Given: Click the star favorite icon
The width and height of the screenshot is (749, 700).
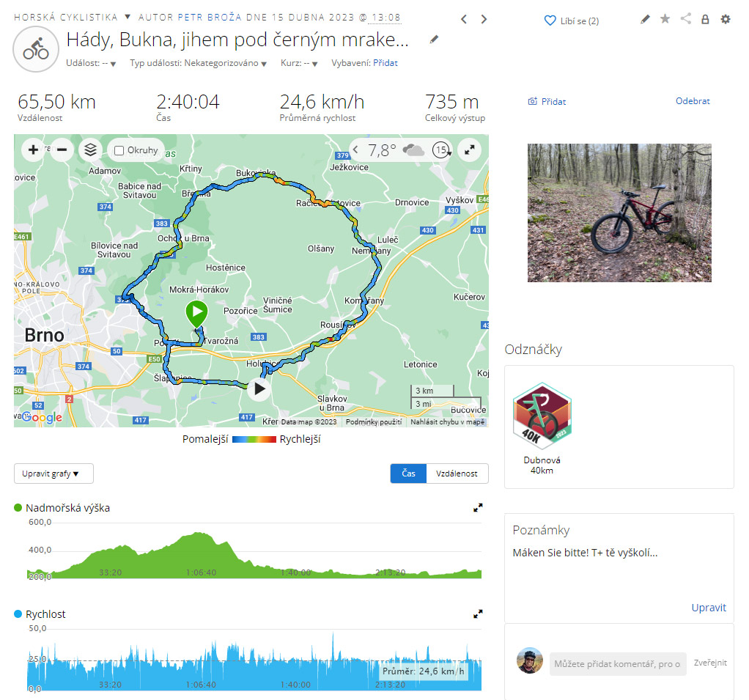Looking at the screenshot, I should point(665,18).
